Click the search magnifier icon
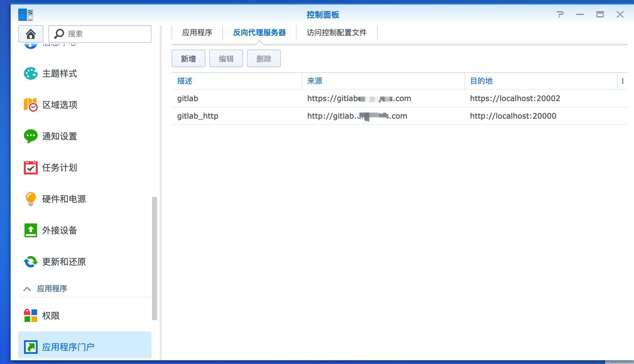This screenshot has width=634, height=364. [59, 34]
